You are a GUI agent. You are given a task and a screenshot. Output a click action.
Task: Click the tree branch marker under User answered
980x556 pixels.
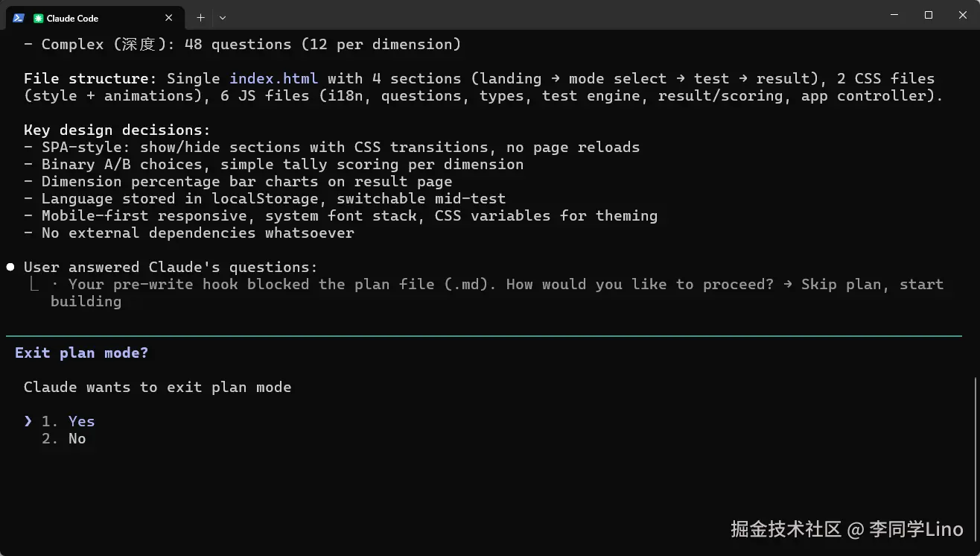[x=34, y=285]
